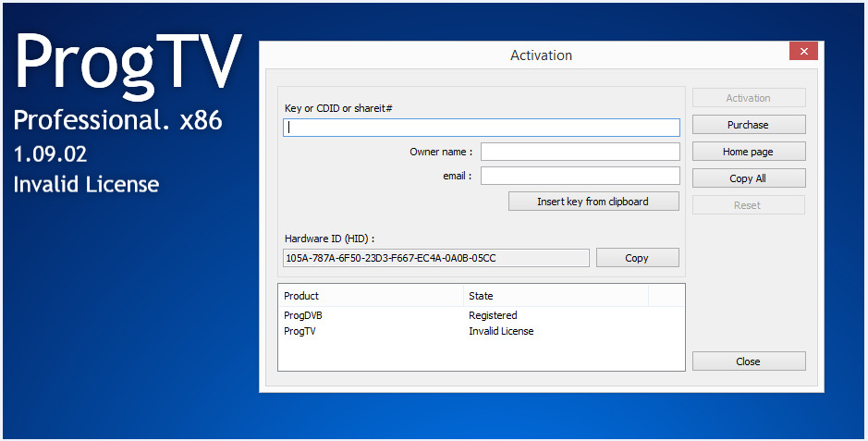Click the Activation title bar text

541,55
